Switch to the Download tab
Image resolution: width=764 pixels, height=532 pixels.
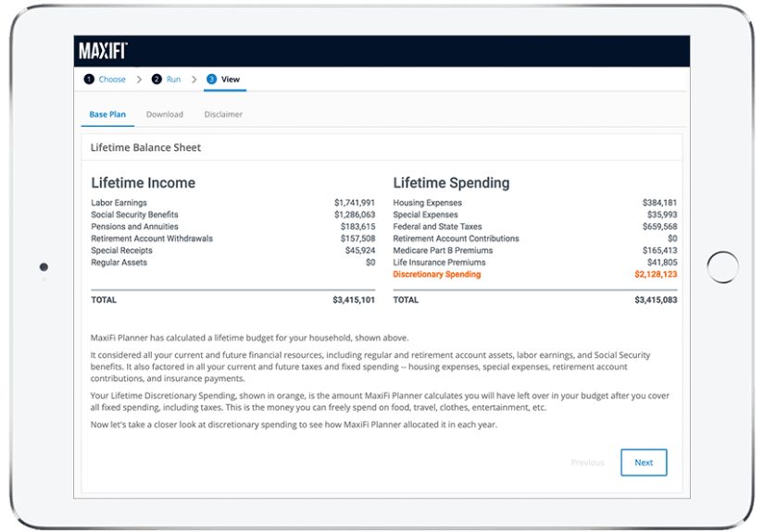(x=165, y=115)
